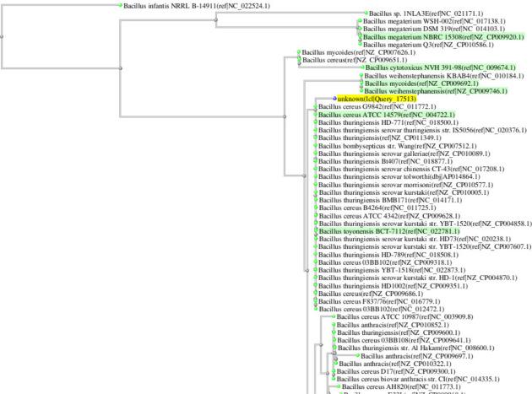
Task: Click node dot beside Bacillus cereus G9842
Action: [316, 107]
